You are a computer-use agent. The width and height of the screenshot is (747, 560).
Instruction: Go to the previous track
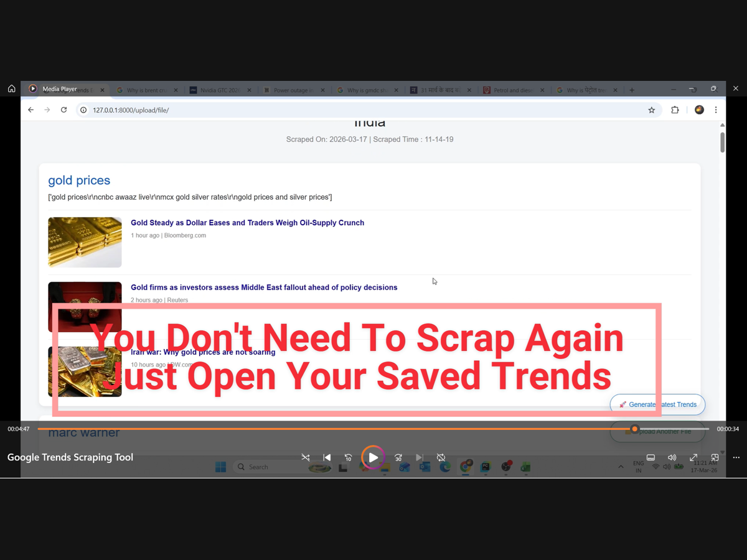tap(327, 457)
